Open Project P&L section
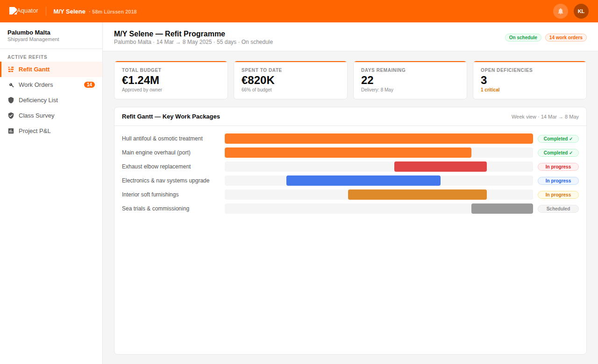The image size is (598, 364). [51, 131]
